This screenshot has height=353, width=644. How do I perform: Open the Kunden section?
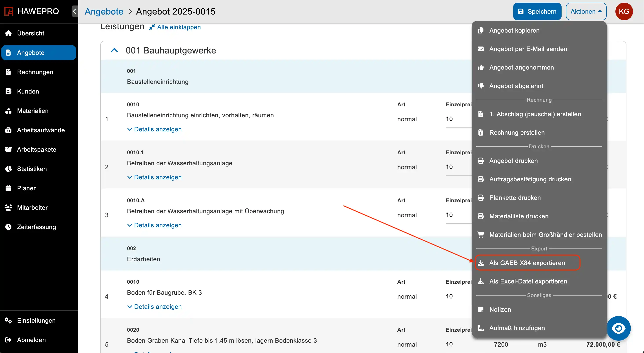pyautogui.click(x=39, y=91)
